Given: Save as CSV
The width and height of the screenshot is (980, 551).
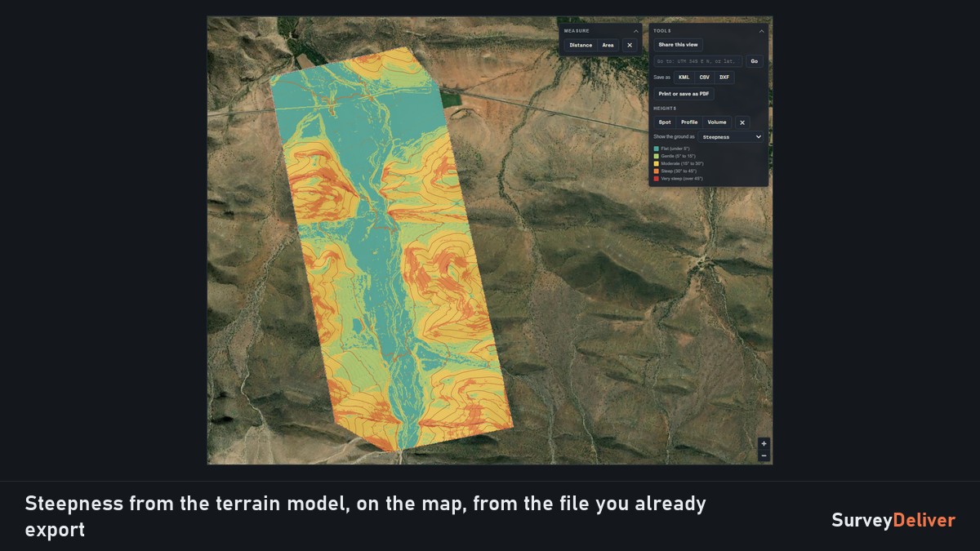Looking at the screenshot, I should tap(705, 78).
